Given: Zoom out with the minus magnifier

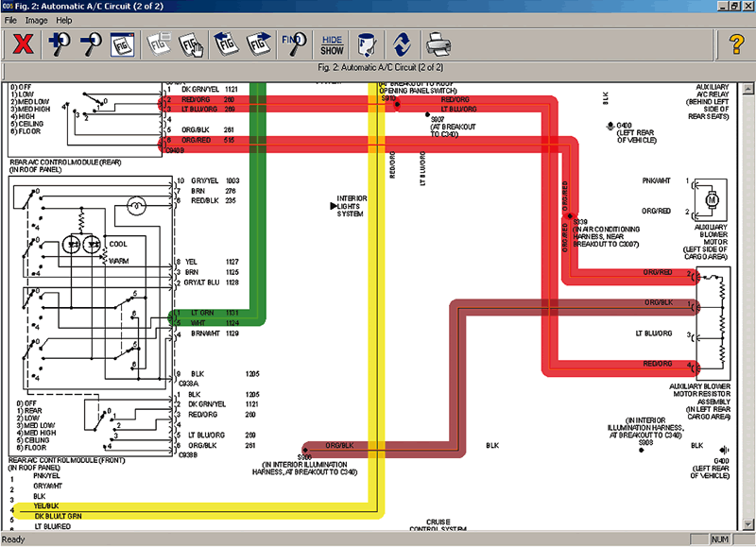Looking at the screenshot, I should tap(91, 44).
